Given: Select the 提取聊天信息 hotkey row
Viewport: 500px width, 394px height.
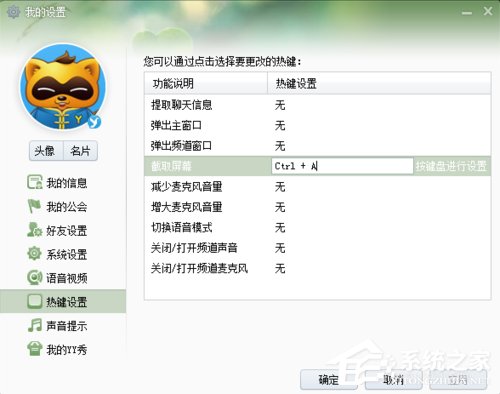Looking at the screenshot, I should click(317, 105).
